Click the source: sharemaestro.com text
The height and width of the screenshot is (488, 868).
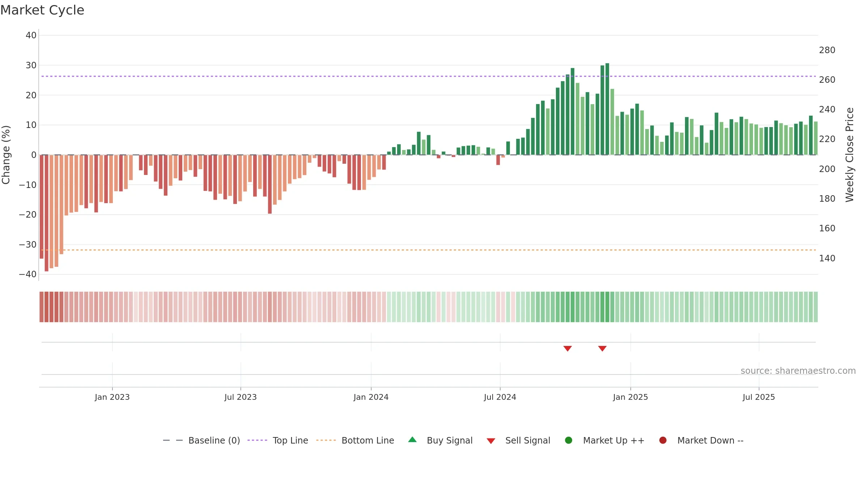[798, 371]
